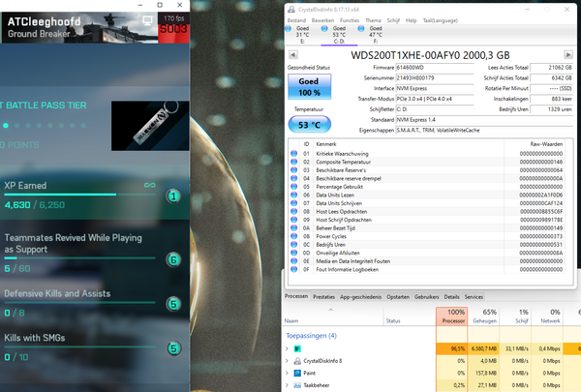Open the Thema menu

coord(373,20)
